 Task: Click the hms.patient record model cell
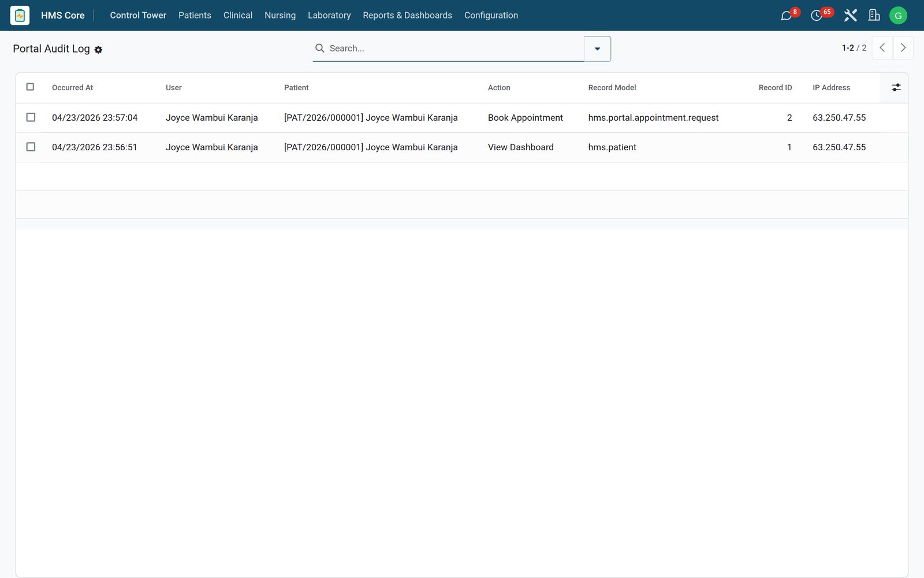(612, 147)
